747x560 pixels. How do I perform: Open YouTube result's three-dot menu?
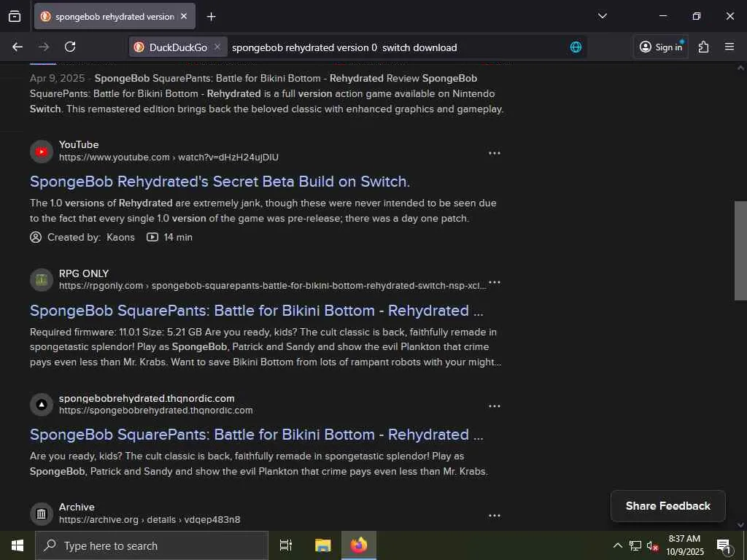495,153
